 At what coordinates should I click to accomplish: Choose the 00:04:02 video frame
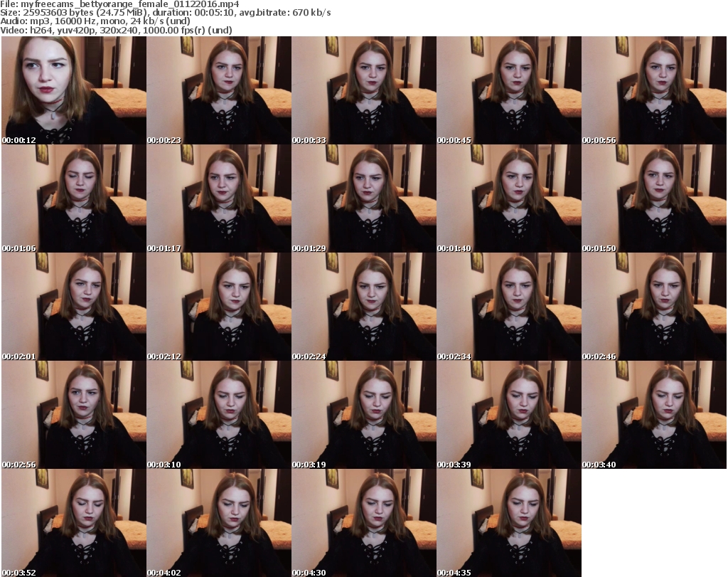tap(218, 523)
